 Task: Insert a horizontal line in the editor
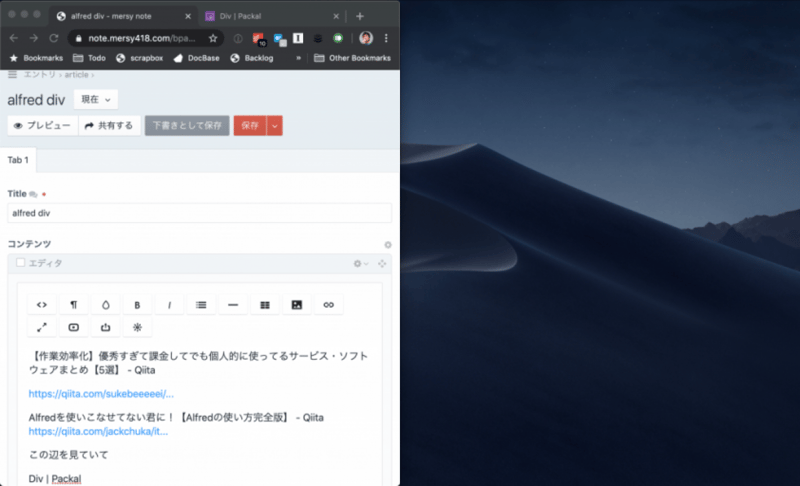(233, 305)
